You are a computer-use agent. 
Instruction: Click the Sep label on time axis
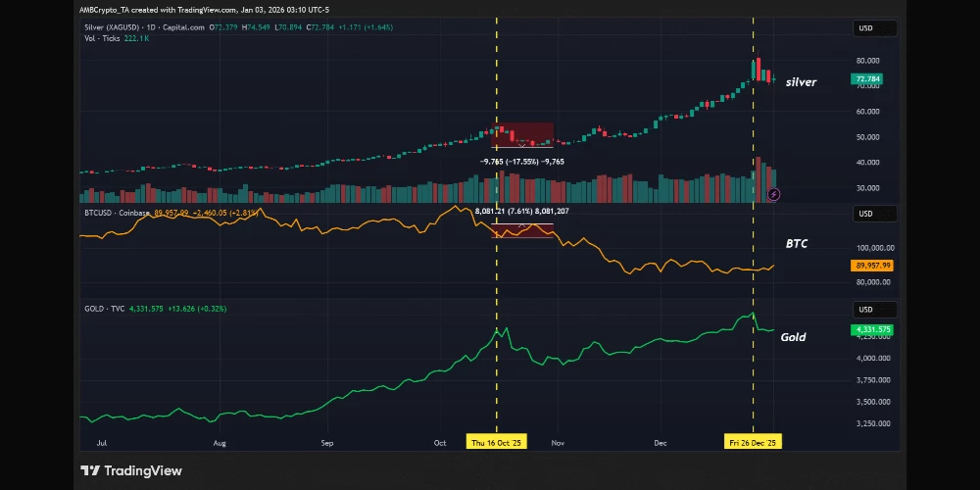coord(327,443)
